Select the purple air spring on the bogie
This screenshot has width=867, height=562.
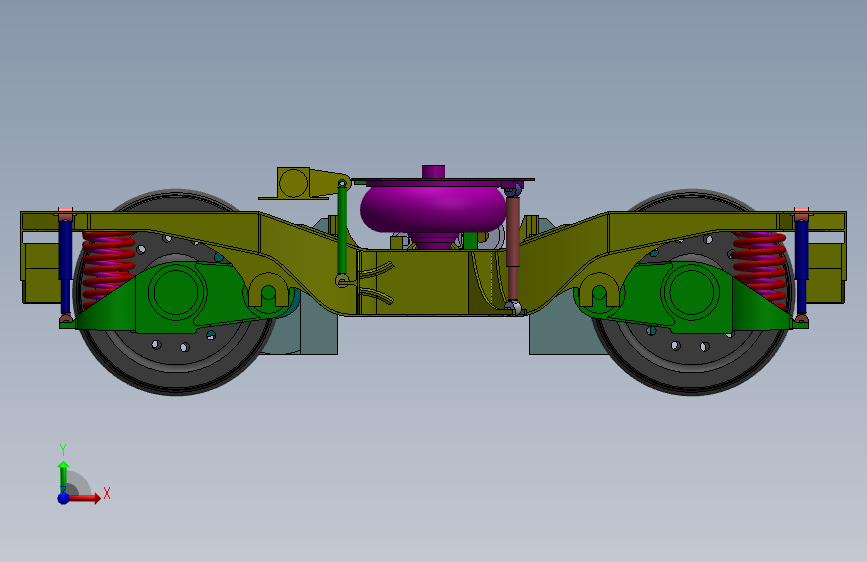[433, 209]
